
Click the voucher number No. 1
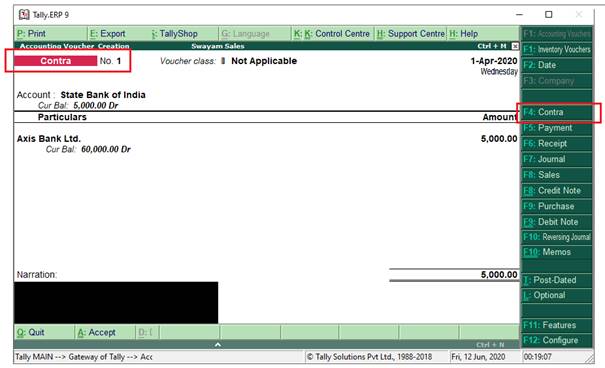110,61
